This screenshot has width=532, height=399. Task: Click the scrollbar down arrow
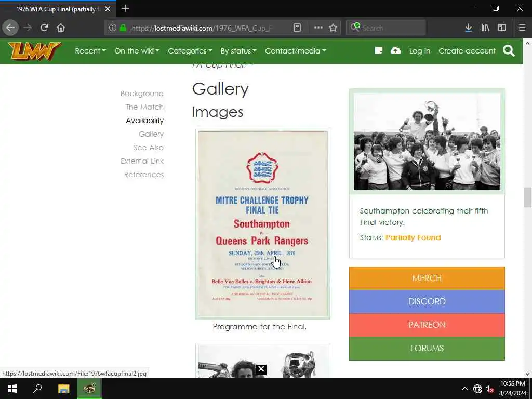[x=527, y=374]
